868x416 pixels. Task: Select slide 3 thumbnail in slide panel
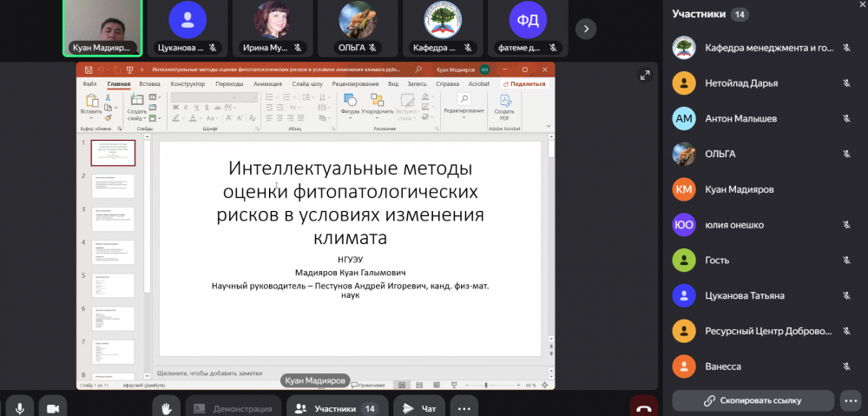[x=114, y=219]
